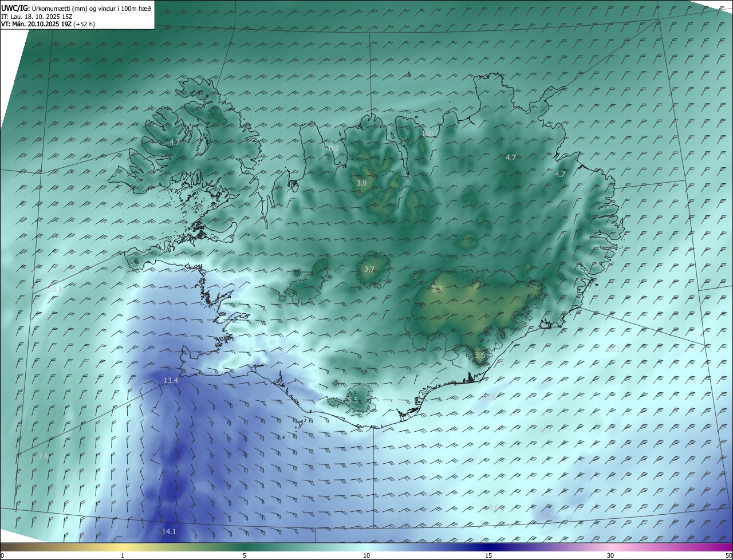This screenshot has height=560, width=733.
Task: Click the 5 tick on the color scale
Action: [x=245, y=555]
